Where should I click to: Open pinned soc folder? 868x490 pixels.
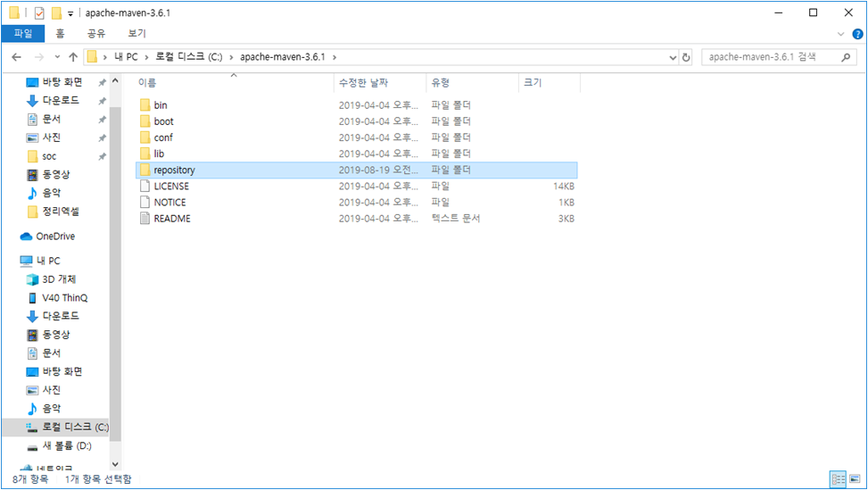pyautogui.click(x=42, y=157)
